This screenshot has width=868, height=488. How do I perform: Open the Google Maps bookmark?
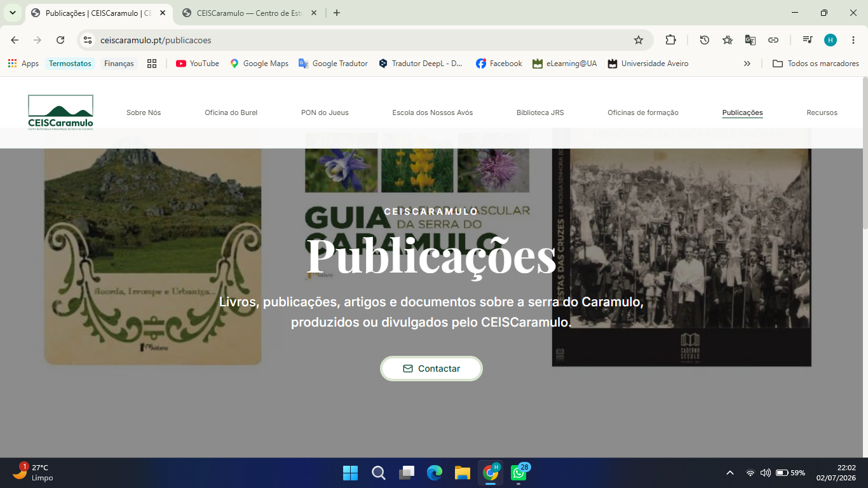259,64
